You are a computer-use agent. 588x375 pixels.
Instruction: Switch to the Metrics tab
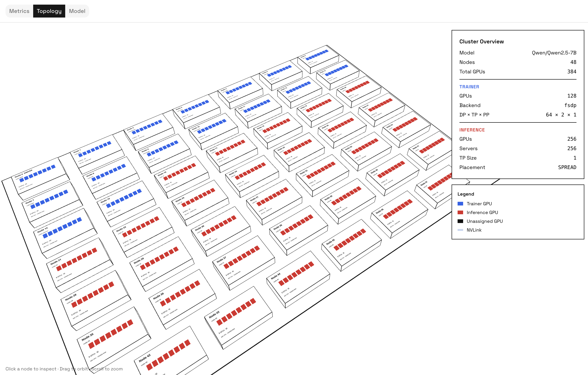pyautogui.click(x=19, y=11)
